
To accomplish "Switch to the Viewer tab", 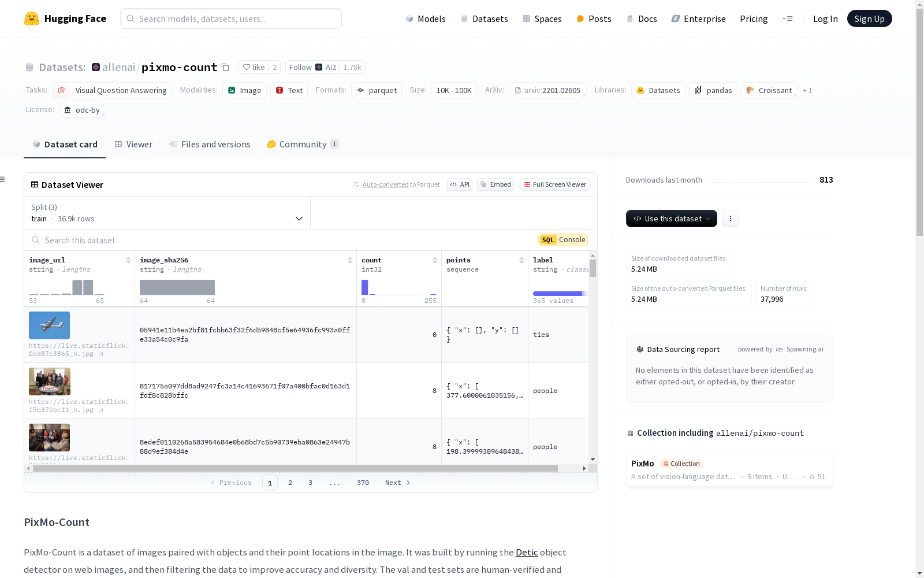I will 133,144.
